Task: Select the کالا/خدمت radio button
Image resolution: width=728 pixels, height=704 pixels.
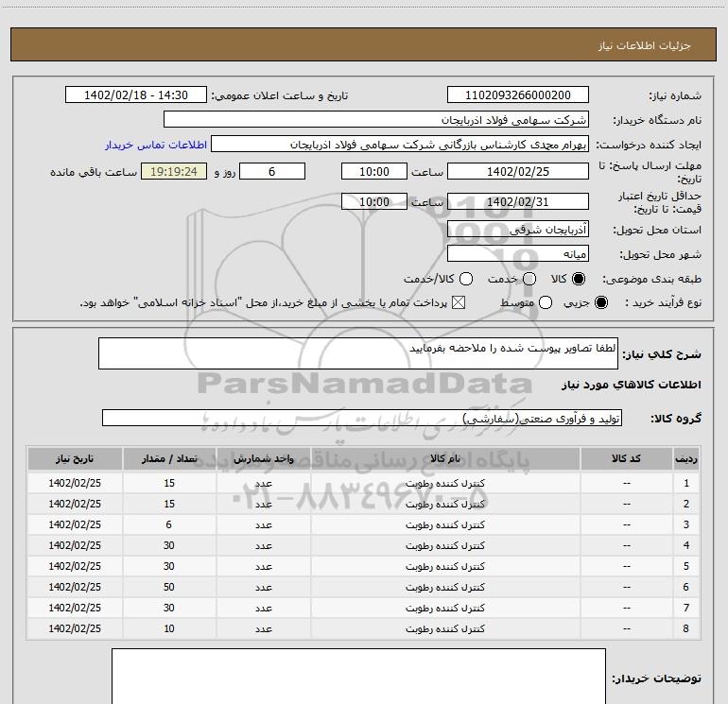Action: pos(466,279)
